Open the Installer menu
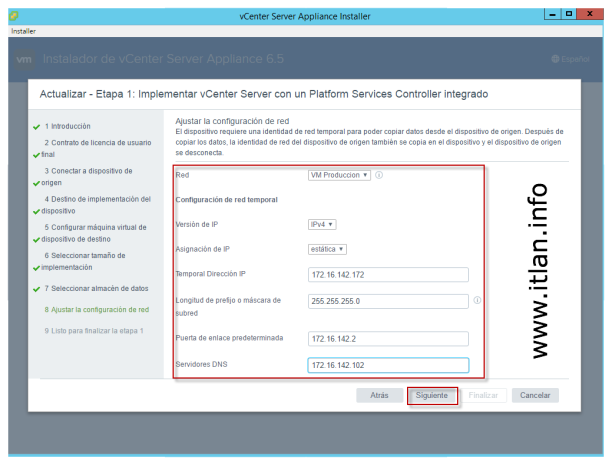Image resolution: width=612 pixels, height=465 pixels. (x=23, y=31)
